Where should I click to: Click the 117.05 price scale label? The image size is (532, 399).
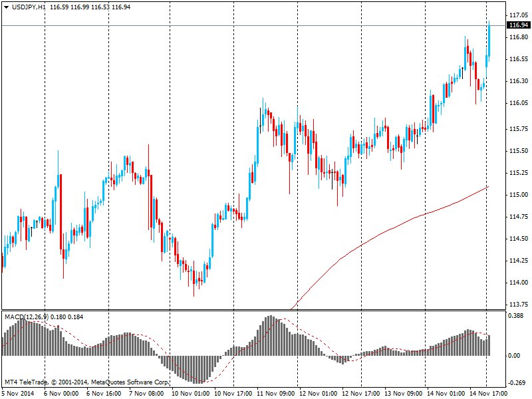coord(519,15)
